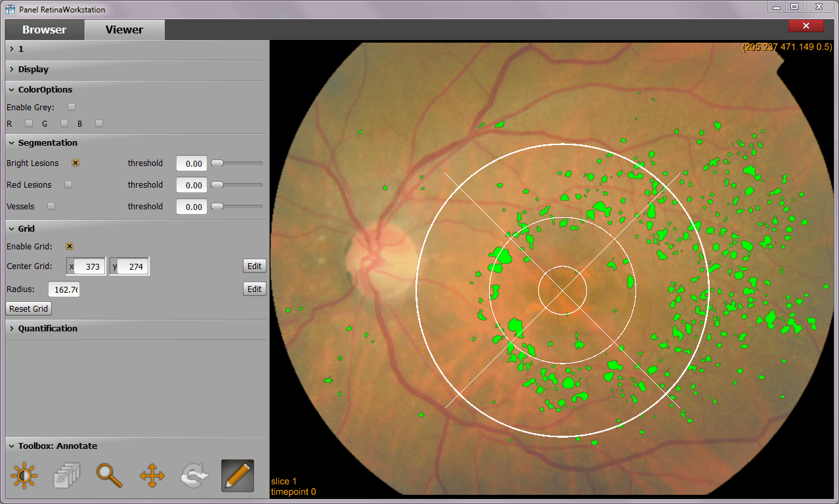Click the orange coordinate readout text
This screenshot has height=504, width=839.
click(x=787, y=47)
